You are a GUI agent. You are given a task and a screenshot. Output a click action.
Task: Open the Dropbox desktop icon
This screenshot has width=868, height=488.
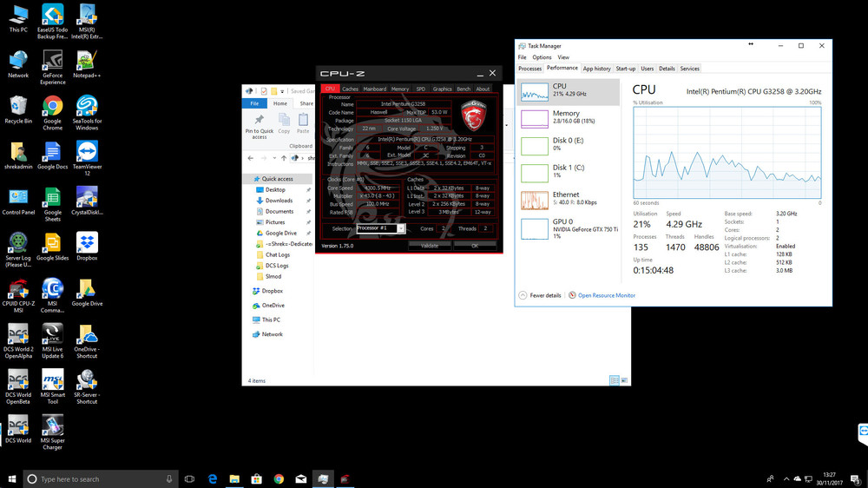(x=87, y=247)
